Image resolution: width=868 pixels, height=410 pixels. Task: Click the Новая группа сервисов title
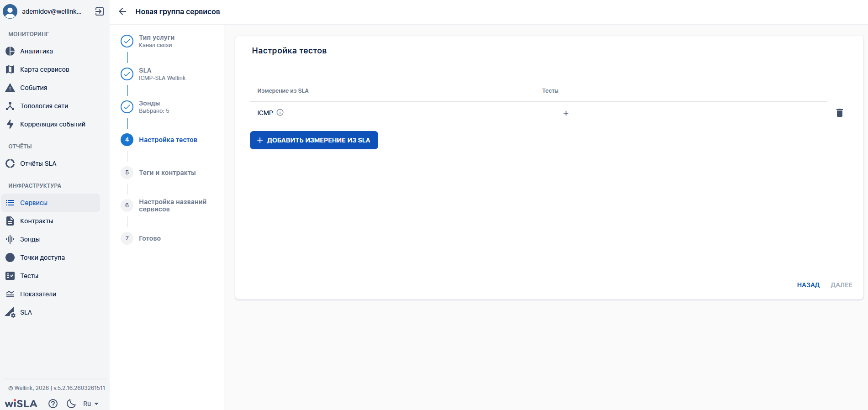pyautogui.click(x=178, y=12)
